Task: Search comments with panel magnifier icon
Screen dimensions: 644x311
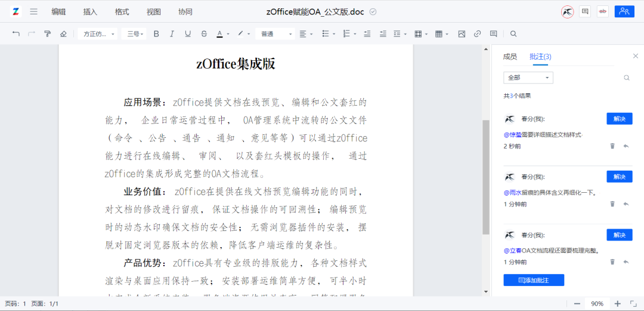Action: (627, 78)
